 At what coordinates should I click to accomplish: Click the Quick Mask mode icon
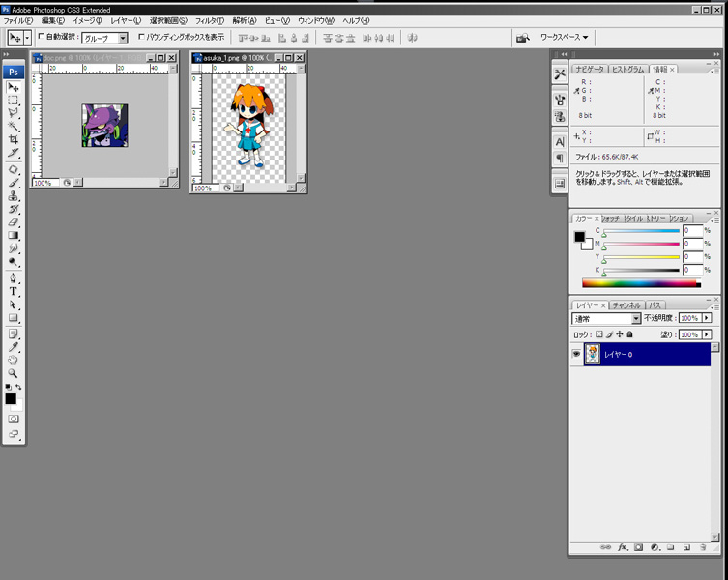click(14, 419)
